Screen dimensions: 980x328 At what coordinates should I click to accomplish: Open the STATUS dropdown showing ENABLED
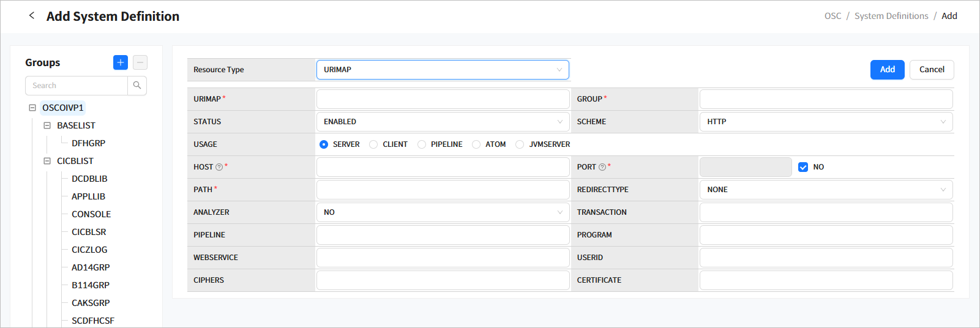pos(442,122)
